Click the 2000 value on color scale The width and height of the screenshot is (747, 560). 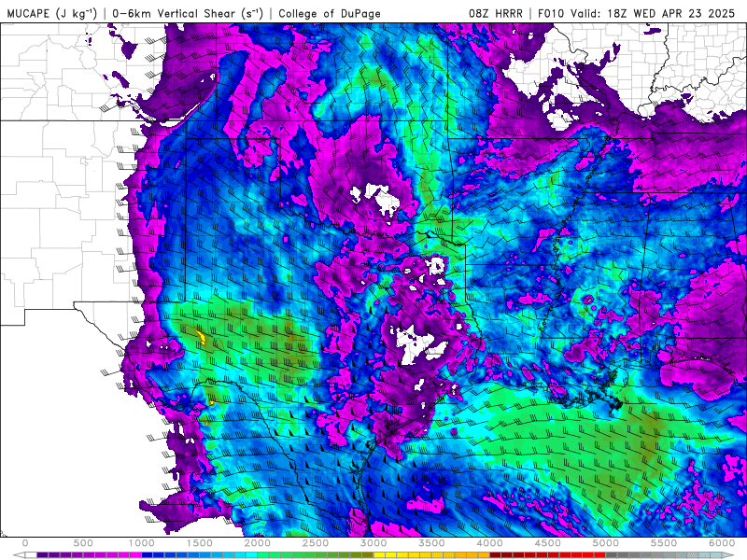coord(258,543)
